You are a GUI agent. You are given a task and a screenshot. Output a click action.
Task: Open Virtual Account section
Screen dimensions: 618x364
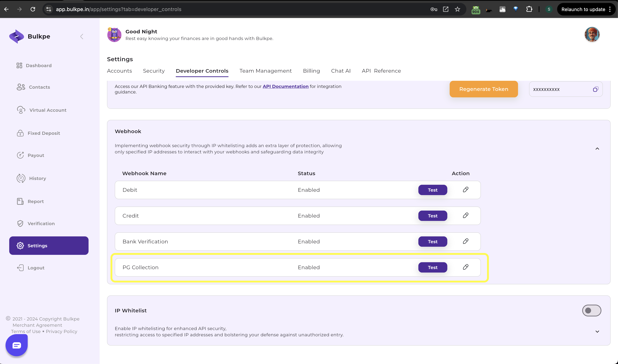click(42, 110)
